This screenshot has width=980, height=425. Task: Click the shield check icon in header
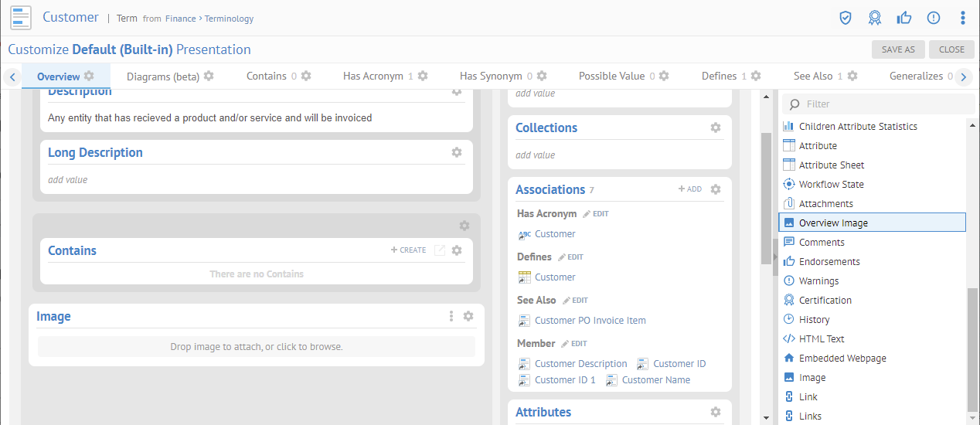(x=846, y=18)
